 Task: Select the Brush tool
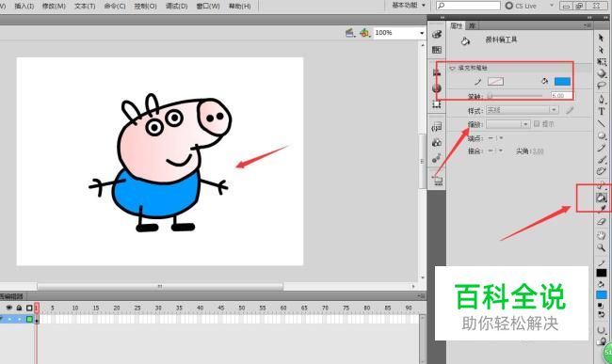coord(602,159)
